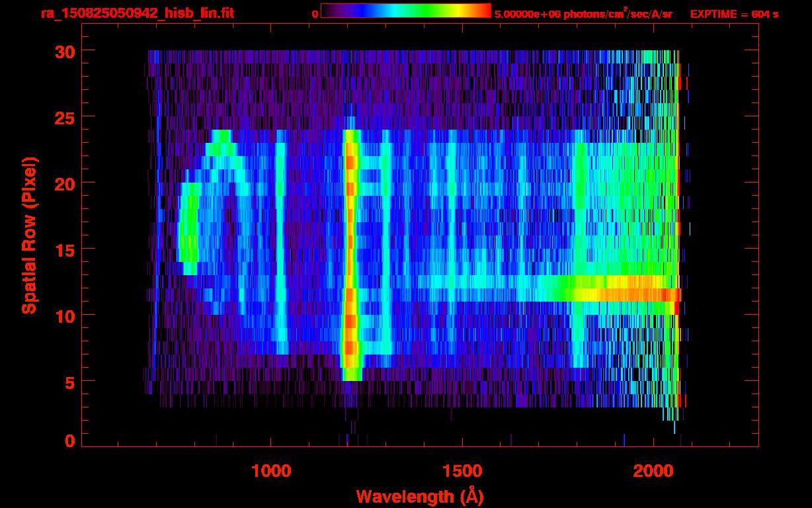Screen dimensions: 812x508
Task: Click the 2000 wavelength tick label
Action: pos(653,470)
